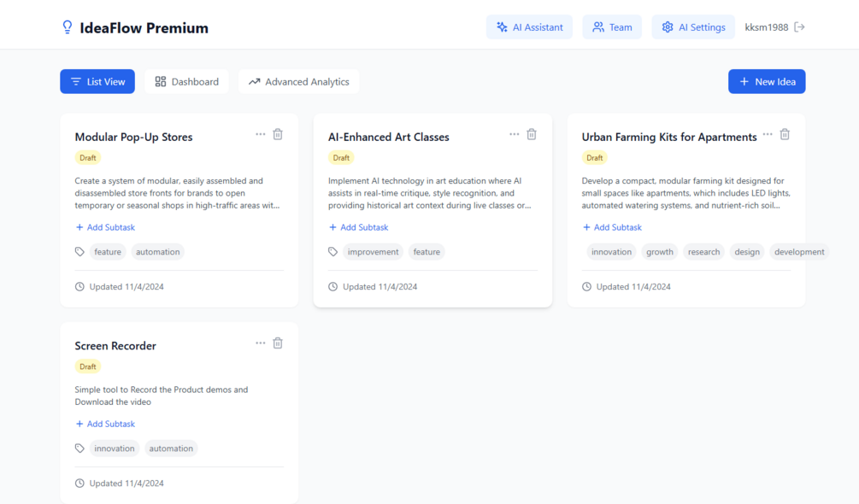Click the tag icon on Screen Recorder card
This screenshot has height=504, width=859.
[x=79, y=448]
